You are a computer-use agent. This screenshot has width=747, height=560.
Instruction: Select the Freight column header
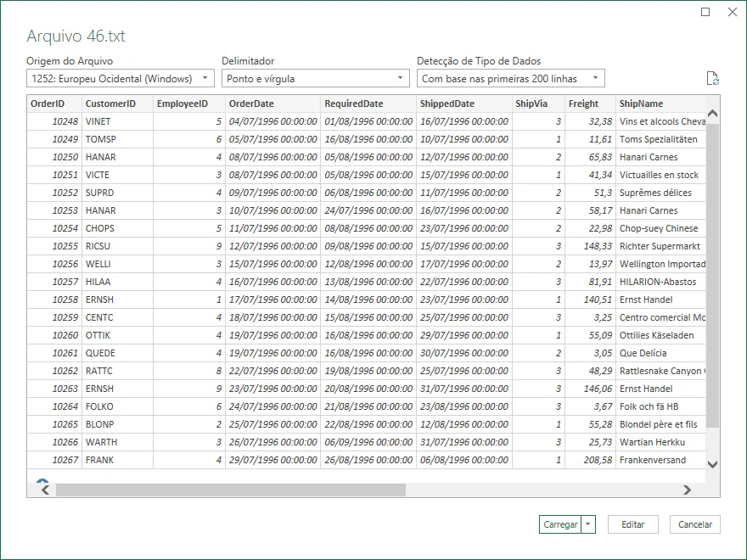[590, 104]
